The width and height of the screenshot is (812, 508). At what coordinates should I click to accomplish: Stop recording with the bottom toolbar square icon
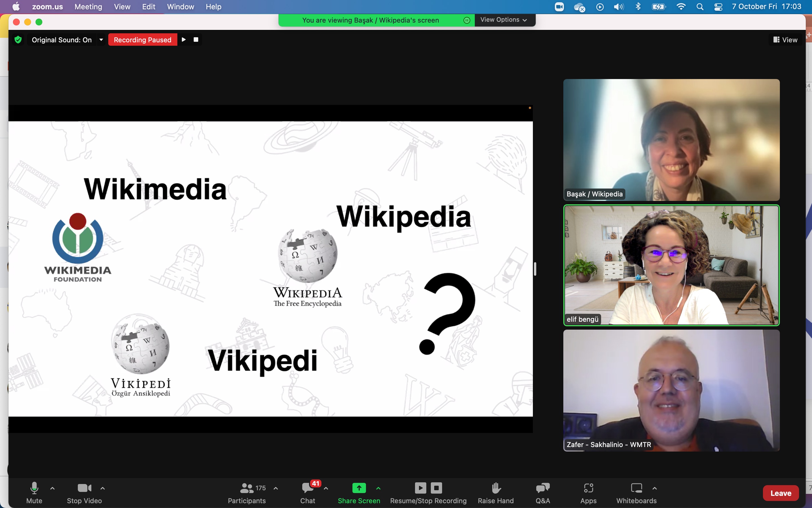point(436,488)
